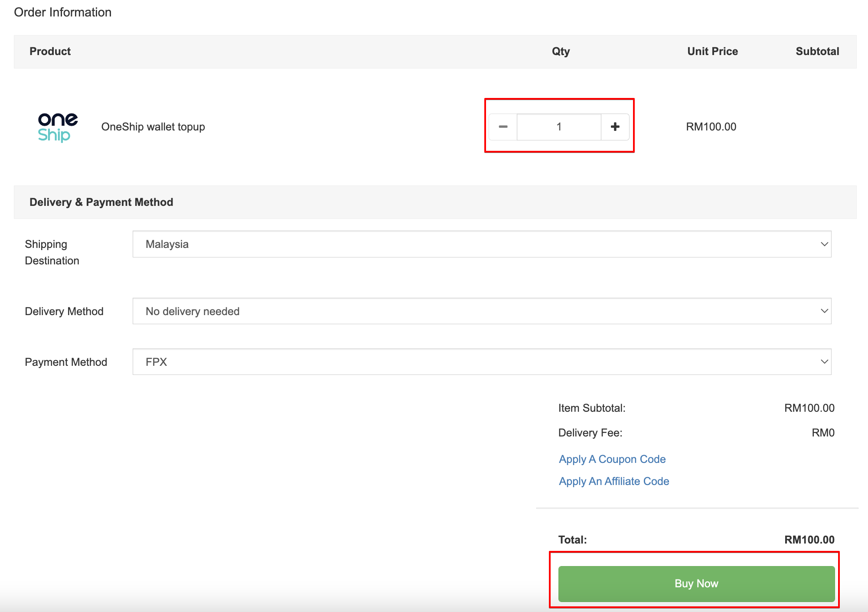Viewport: 868px width, 612px height.
Task: Click the Item Subtotal: label
Action: coord(592,408)
